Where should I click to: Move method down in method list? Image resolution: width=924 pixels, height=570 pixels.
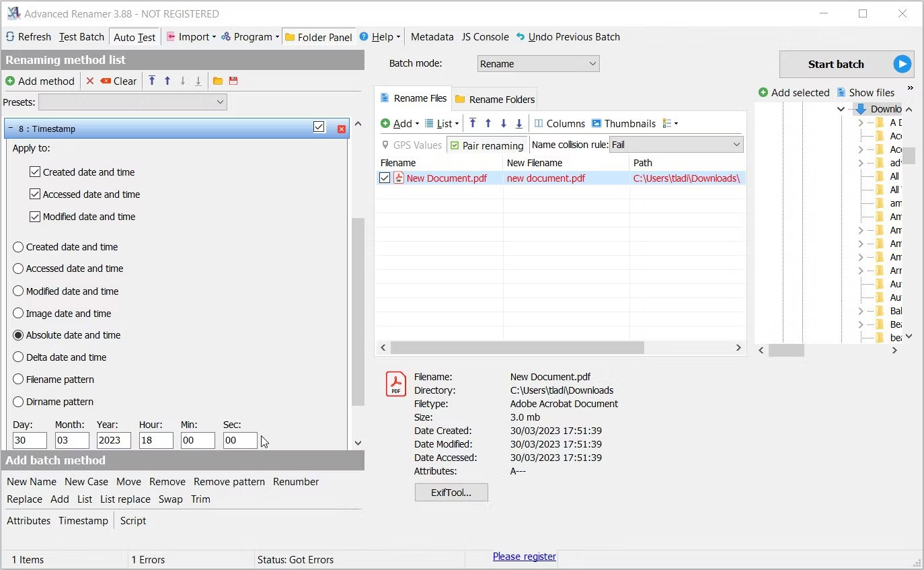[183, 81]
